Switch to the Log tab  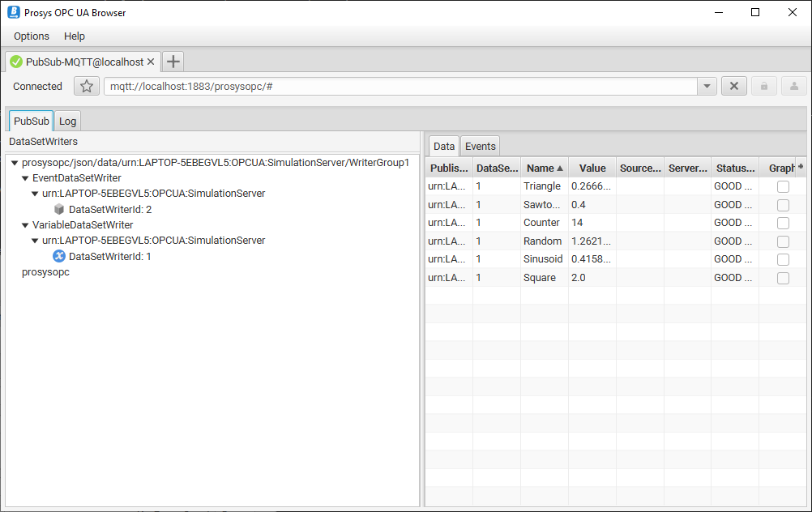pos(67,122)
